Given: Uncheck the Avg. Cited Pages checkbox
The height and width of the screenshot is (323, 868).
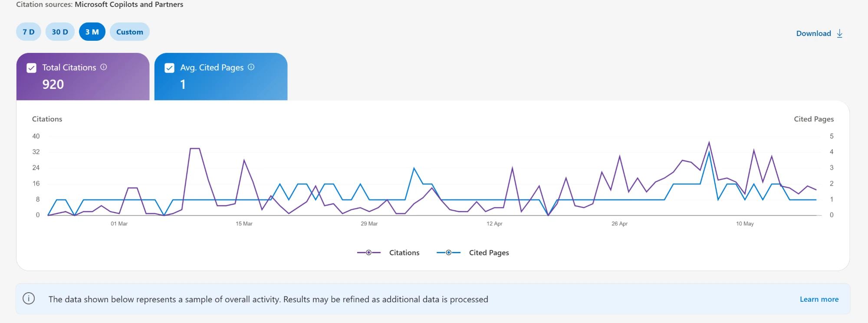Looking at the screenshot, I should tap(170, 68).
